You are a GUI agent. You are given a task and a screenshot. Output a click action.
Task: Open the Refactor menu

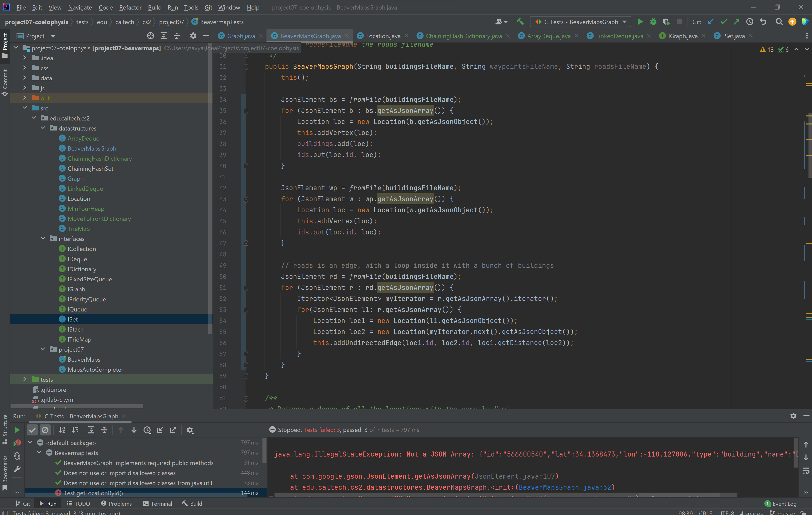coord(130,8)
